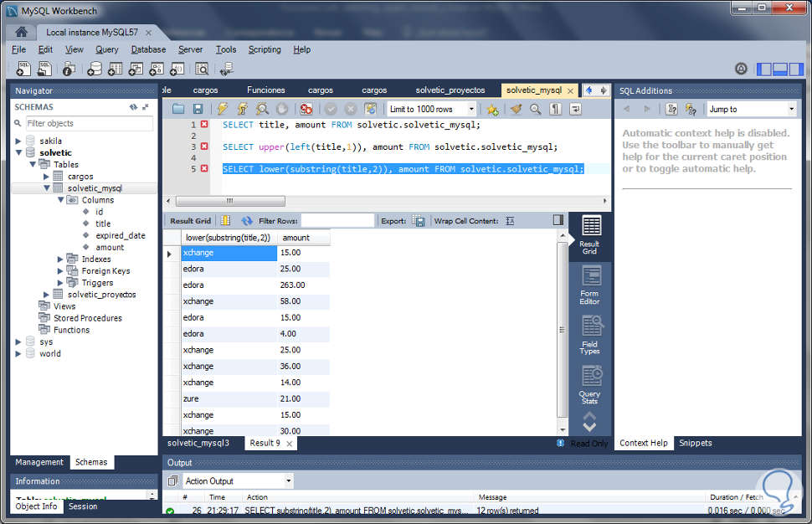Open Form Editor side panel

[590, 285]
